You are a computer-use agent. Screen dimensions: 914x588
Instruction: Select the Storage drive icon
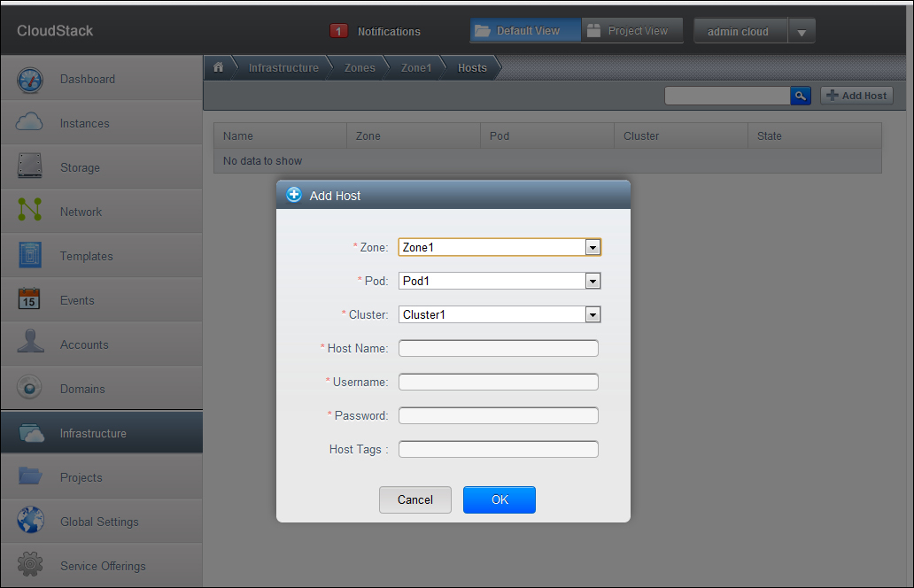[x=30, y=167]
